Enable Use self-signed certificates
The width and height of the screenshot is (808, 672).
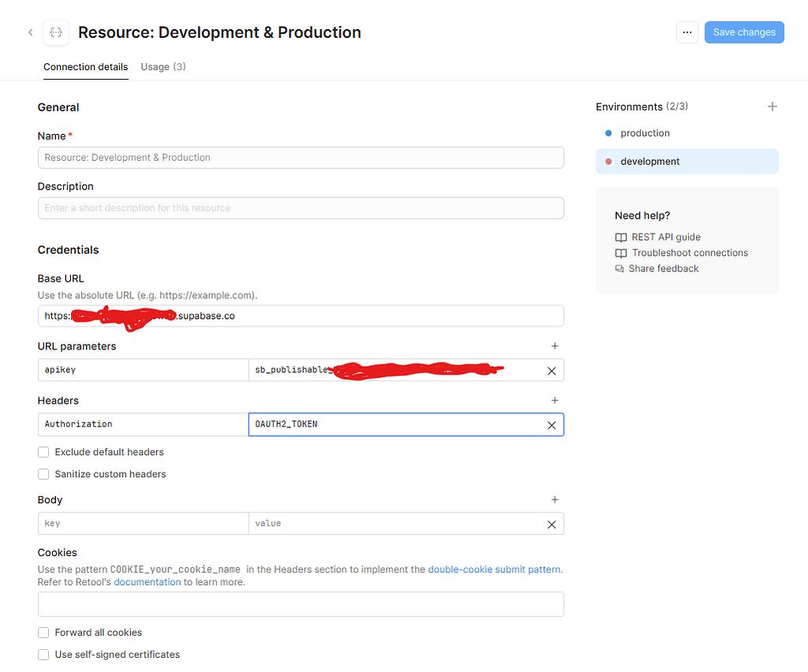[43, 654]
